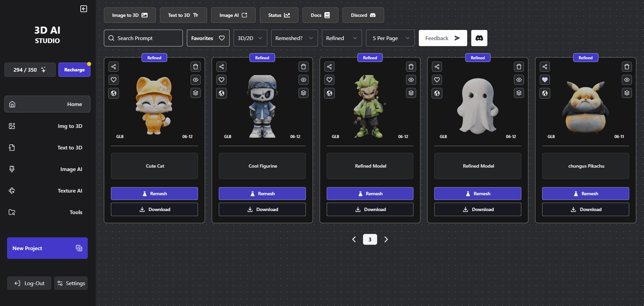
Task: Click the Log-Out button
Action: tap(29, 283)
